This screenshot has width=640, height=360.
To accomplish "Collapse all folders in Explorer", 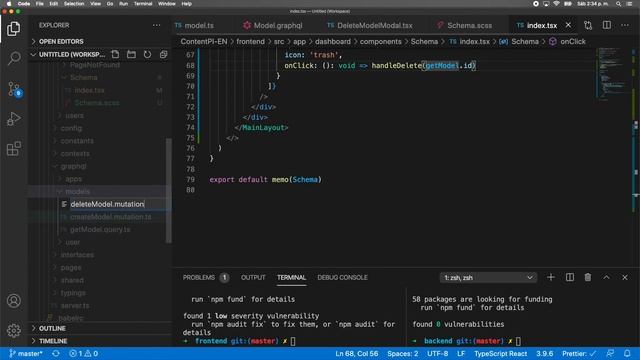I will pyautogui.click(x=164, y=54).
